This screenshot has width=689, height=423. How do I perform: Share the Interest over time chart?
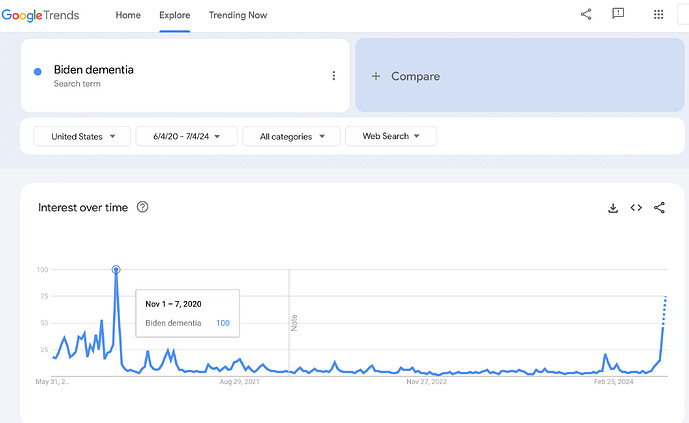660,208
